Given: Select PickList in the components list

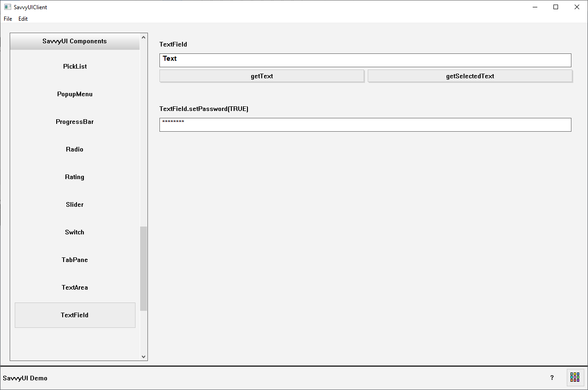Looking at the screenshot, I should (75, 67).
